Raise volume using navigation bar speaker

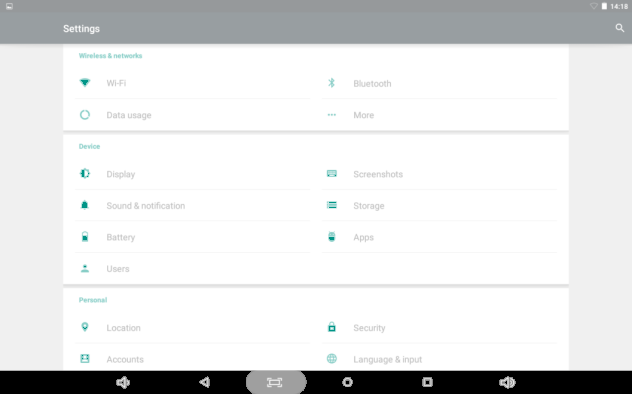[x=507, y=382]
